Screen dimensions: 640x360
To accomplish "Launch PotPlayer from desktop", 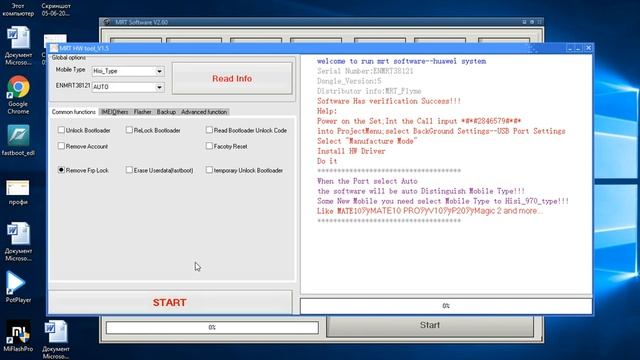I will tap(18, 287).
